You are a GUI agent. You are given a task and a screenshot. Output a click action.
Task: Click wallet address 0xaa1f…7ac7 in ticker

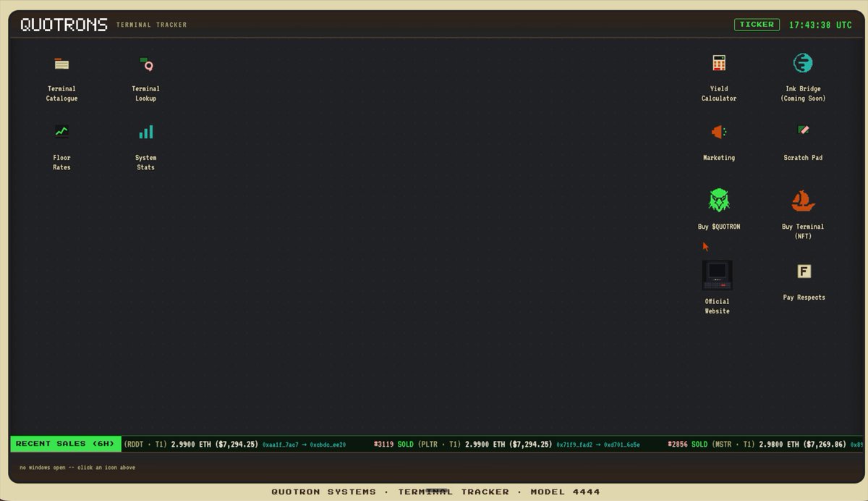(281, 445)
